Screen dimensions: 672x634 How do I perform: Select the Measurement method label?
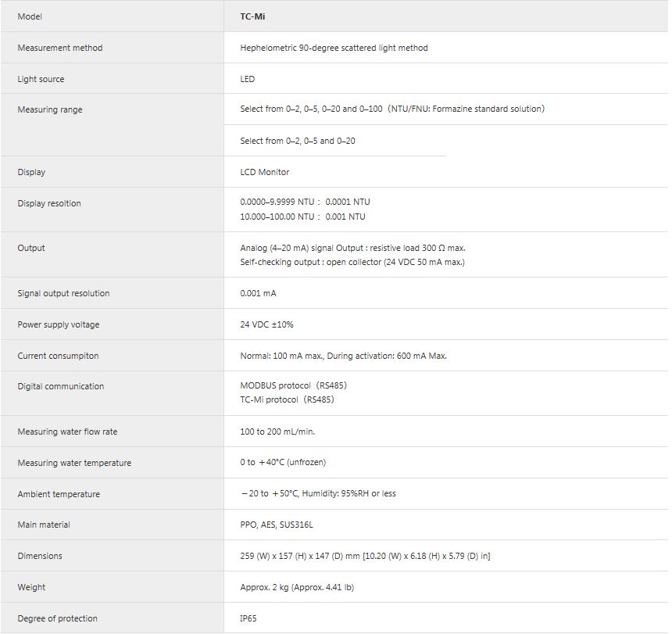click(x=60, y=48)
